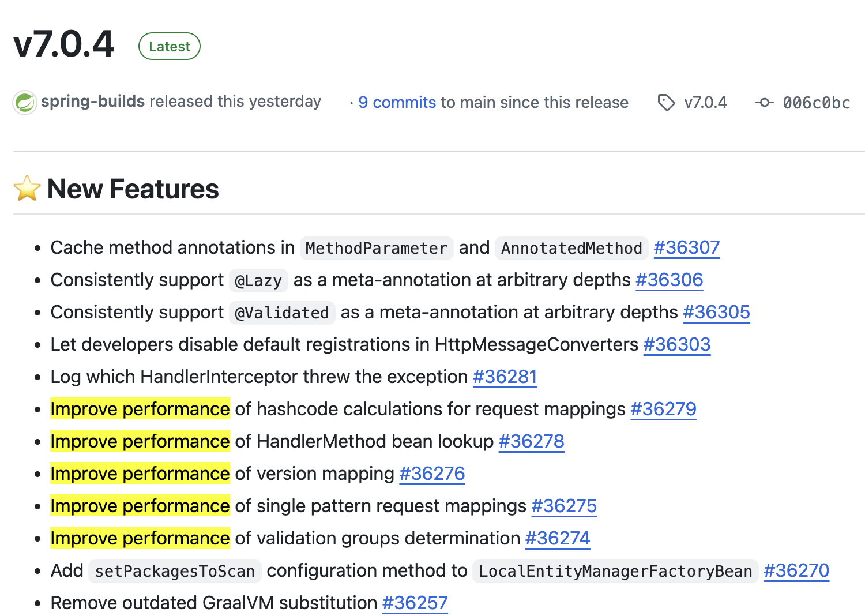The width and height of the screenshot is (865, 616).
Task: Open issue #36257 on GraalVM substitution
Action: (415, 603)
